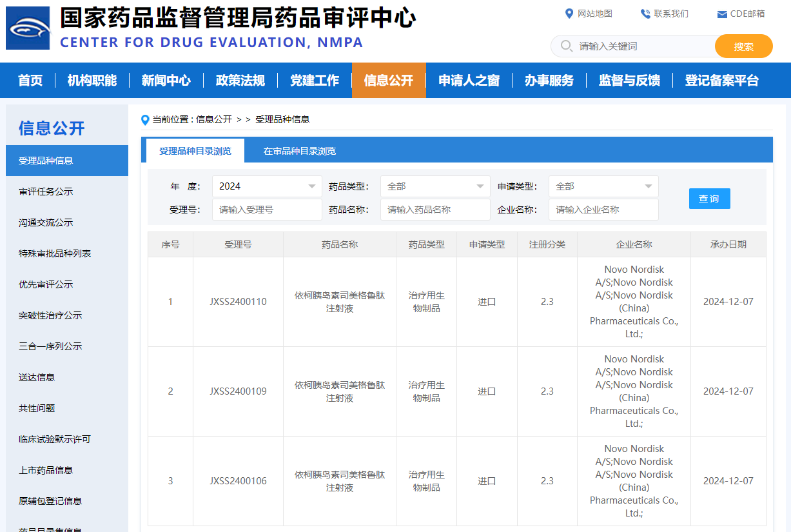Open 办事服务 in the navigation bar
Image resolution: width=791 pixels, height=532 pixels.
click(x=549, y=81)
